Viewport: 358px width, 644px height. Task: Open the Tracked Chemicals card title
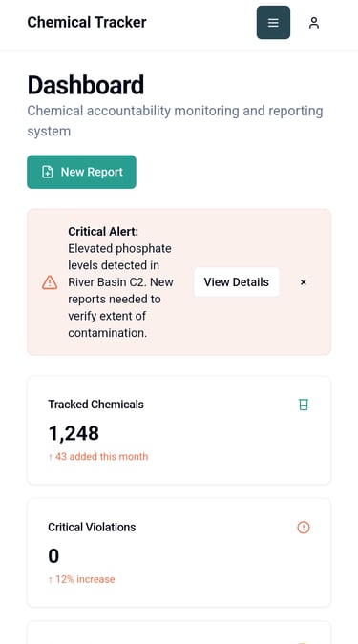click(95, 405)
